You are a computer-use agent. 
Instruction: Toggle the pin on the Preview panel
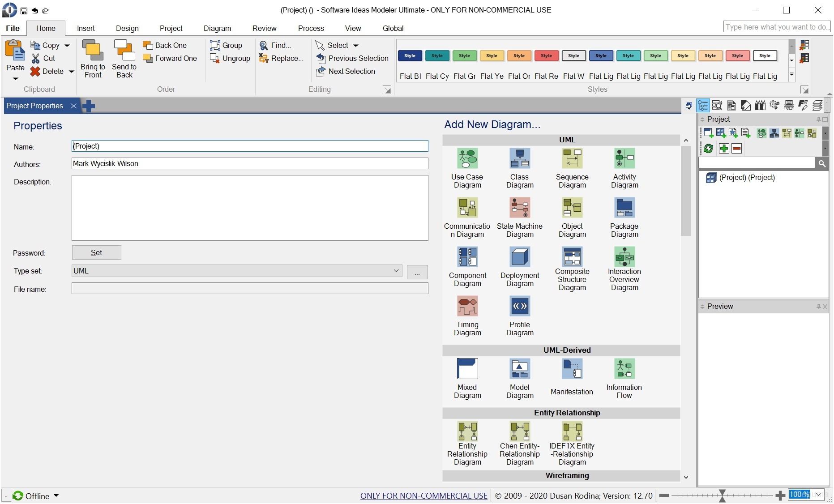pyautogui.click(x=818, y=307)
